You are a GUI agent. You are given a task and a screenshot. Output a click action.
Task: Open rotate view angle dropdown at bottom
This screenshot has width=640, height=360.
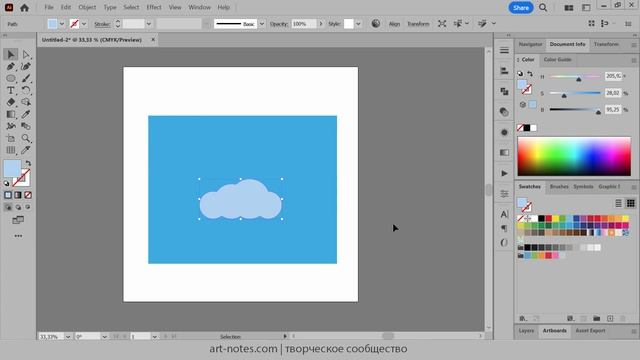(104, 337)
